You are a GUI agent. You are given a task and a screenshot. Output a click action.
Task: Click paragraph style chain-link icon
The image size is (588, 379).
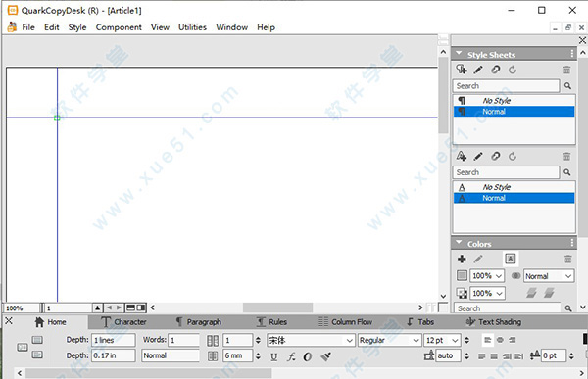[495, 70]
